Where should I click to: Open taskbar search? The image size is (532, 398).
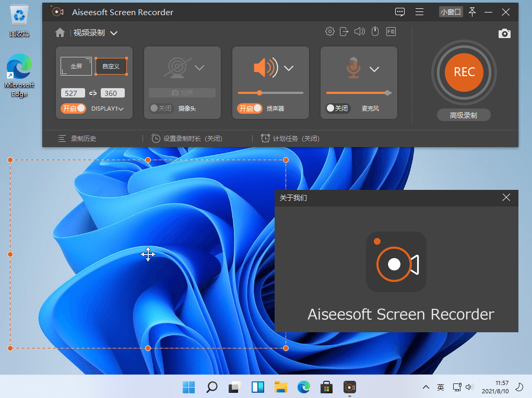[212, 387]
